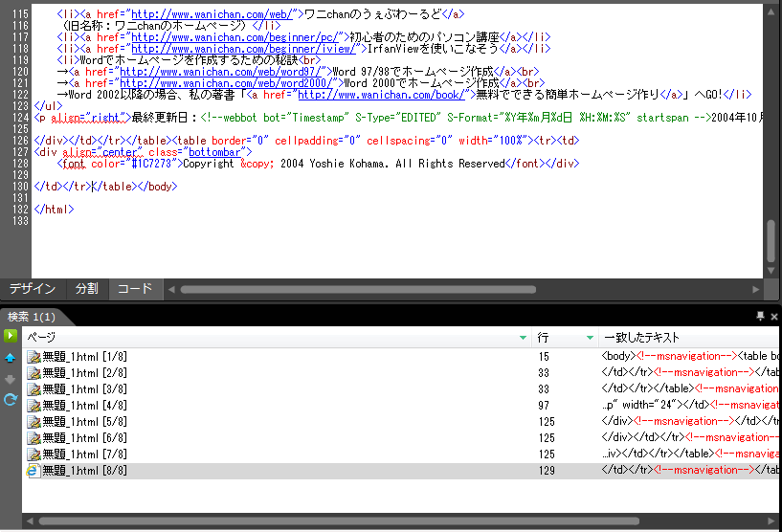Click link http://www.wanichan.com/beginner/iview/ in code
The height and width of the screenshot is (532, 782).
click(x=243, y=49)
